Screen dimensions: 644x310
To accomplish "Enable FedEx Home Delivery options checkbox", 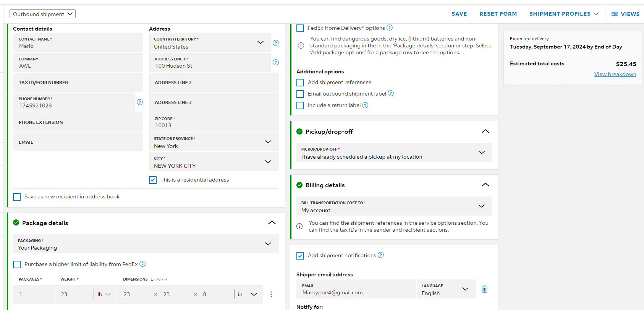I will [x=300, y=28].
